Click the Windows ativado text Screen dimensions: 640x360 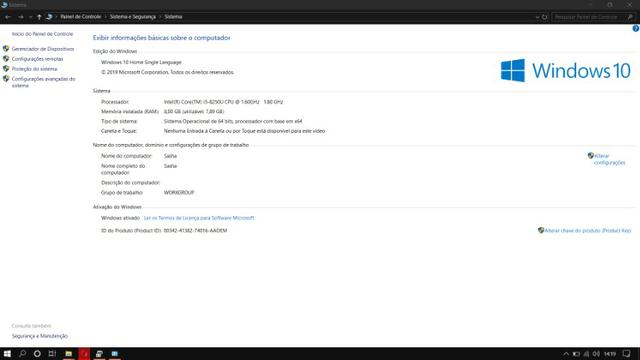point(120,218)
